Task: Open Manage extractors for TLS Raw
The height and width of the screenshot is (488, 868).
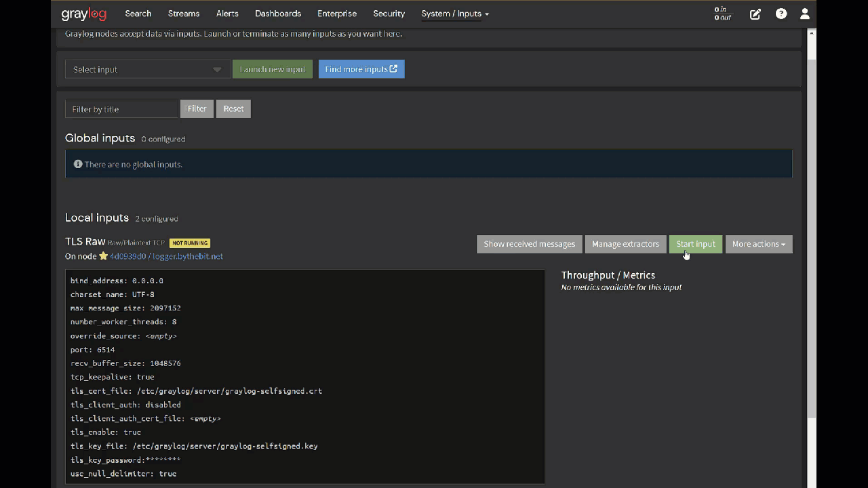Action: 625,244
